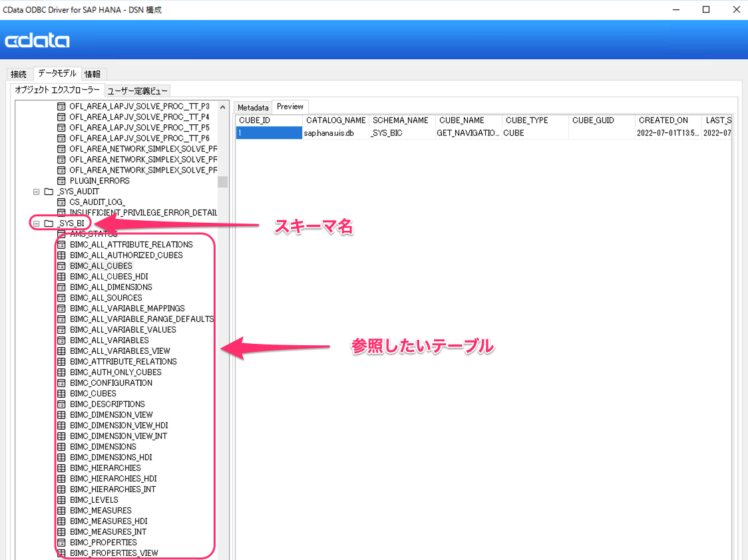Click the icon beside BIMC_ATTRIBUTE_RELATIONS

61,362
